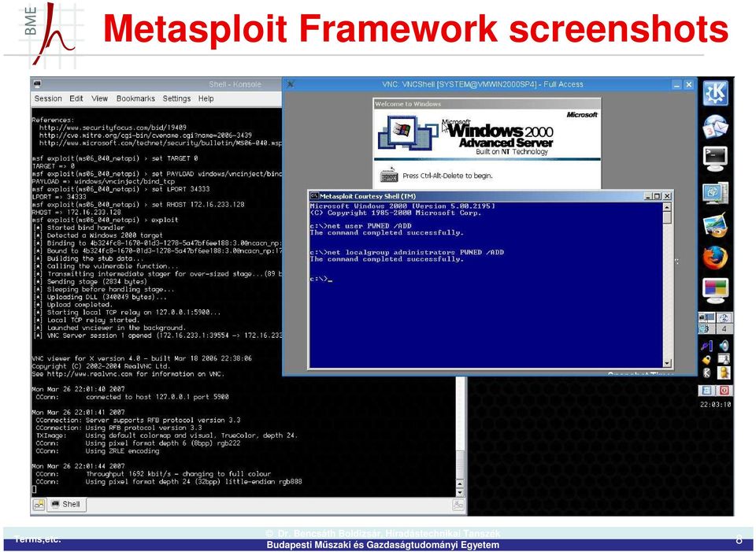Click the 'set RHOST 172.16.233.128' line
Screen dimensions: 756x552
tap(138, 205)
